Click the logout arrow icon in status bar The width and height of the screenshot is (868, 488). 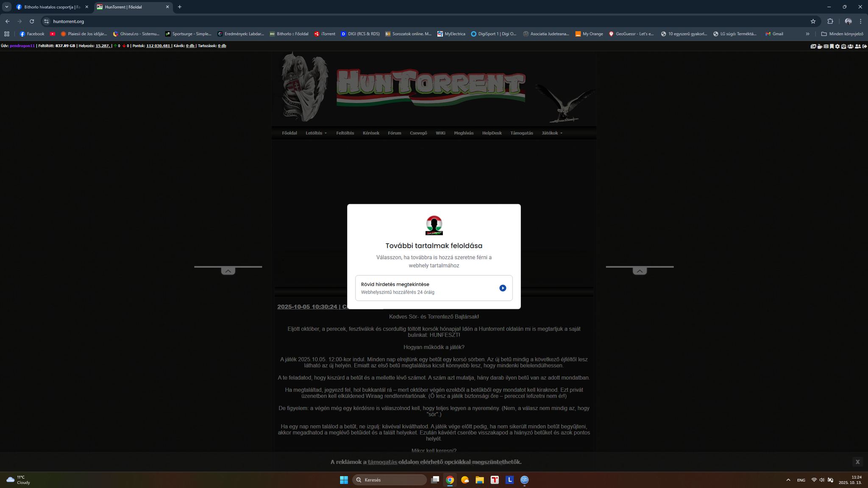(865, 46)
